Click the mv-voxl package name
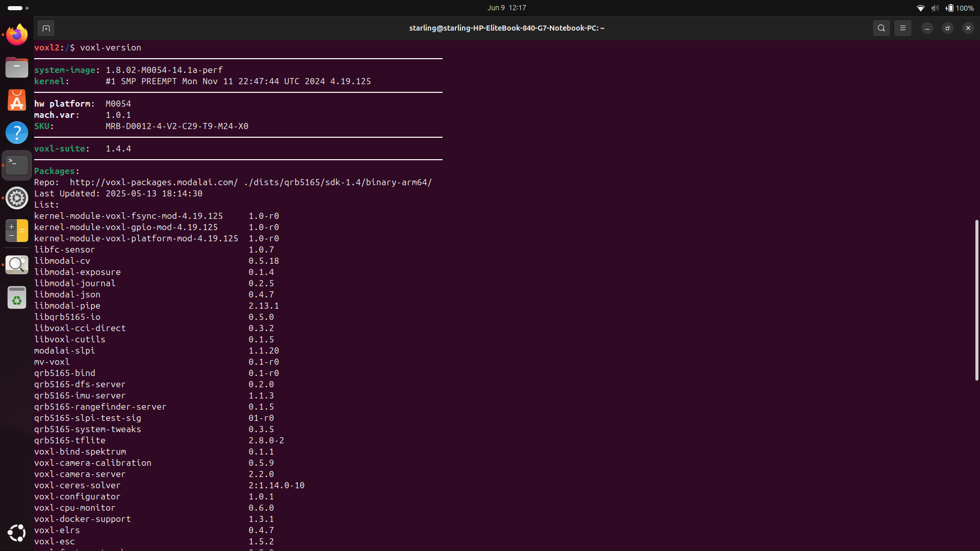980x551 pixels. tap(52, 362)
